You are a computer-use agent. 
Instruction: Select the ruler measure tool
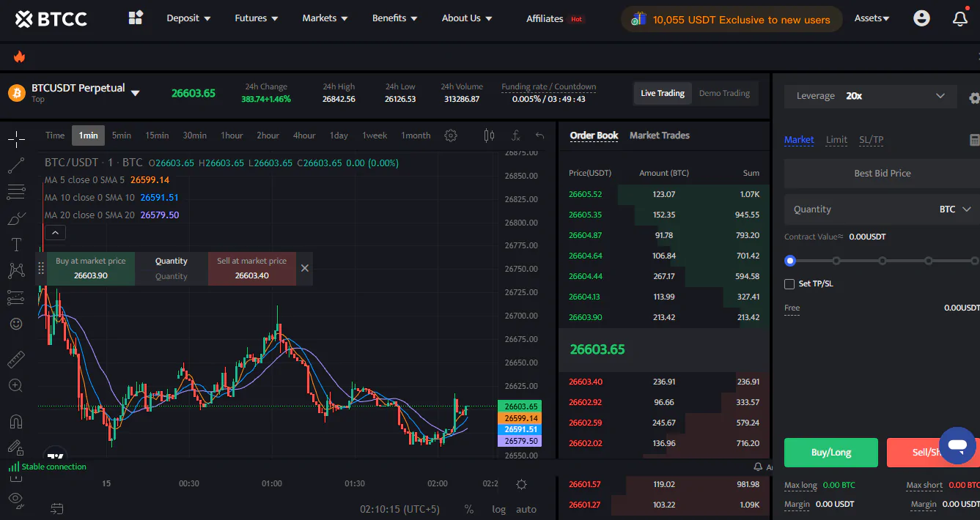(x=16, y=360)
